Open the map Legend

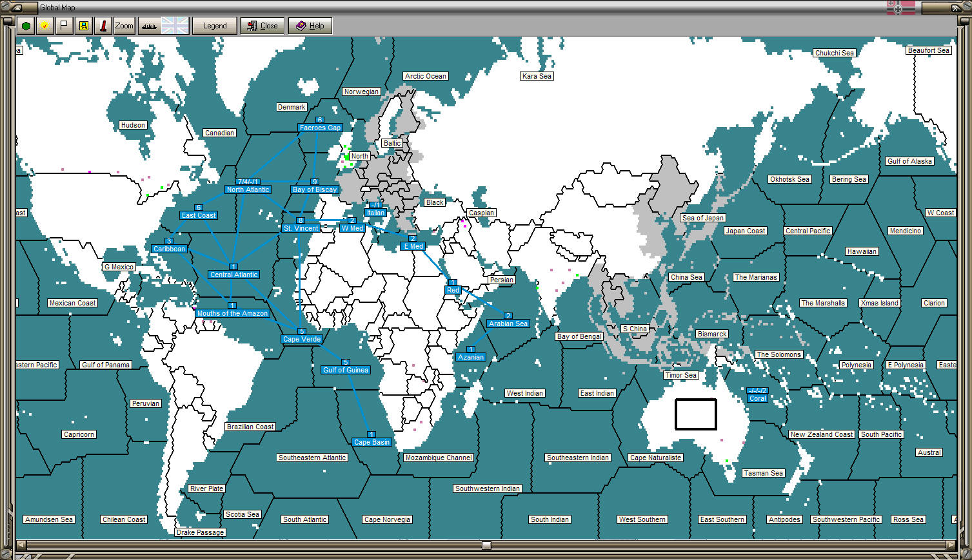(214, 25)
